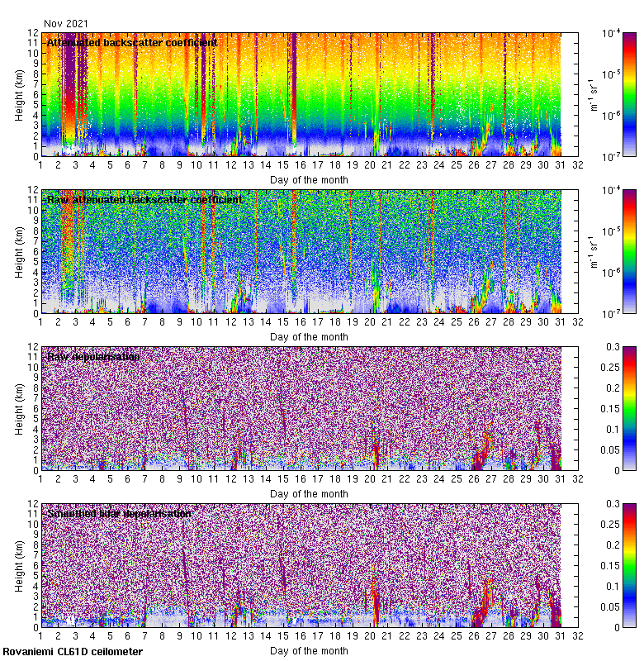Click the Rovaniemi CL61D ceilometer footer text
Image resolution: width=644 pixels, height=661 pixels.
pyautogui.click(x=73, y=652)
